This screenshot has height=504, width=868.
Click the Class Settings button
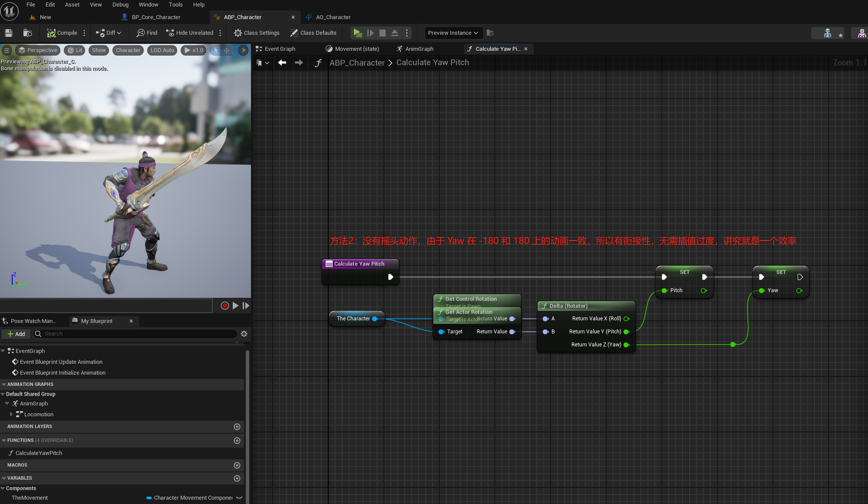click(x=257, y=33)
